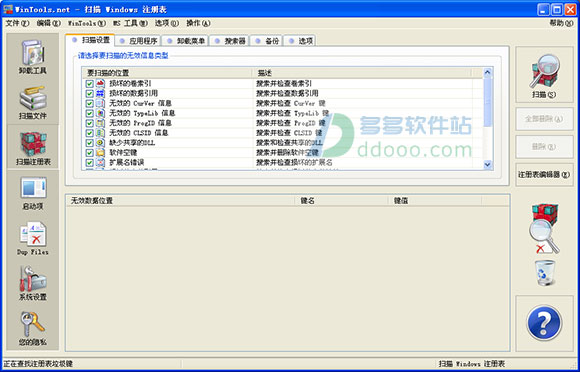
Task: Open the 文件(F) menu
Action: pyautogui.click(x=17, y=23)
